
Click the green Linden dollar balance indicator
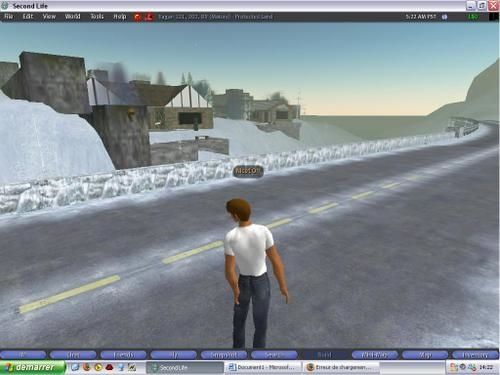click(x=473, y=17)
